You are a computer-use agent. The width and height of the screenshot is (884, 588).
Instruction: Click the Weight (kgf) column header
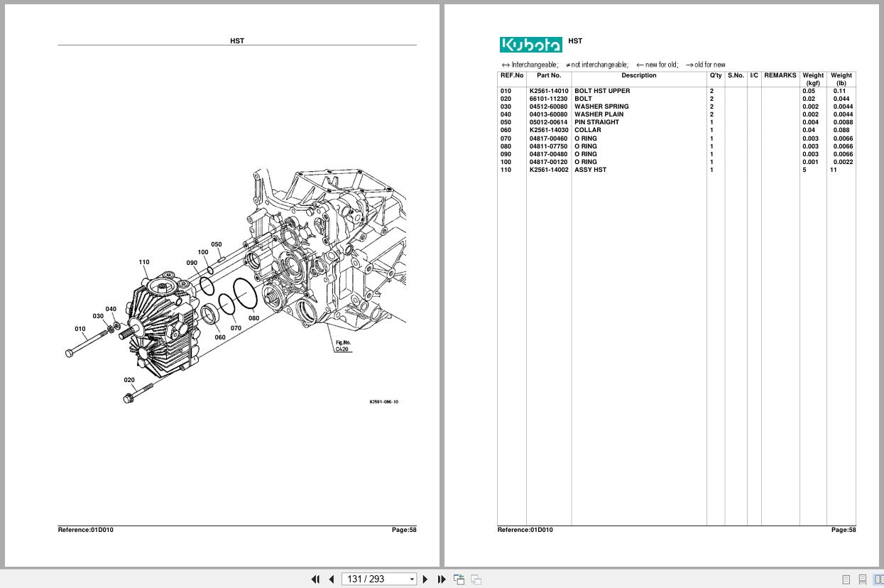(812, 79)
